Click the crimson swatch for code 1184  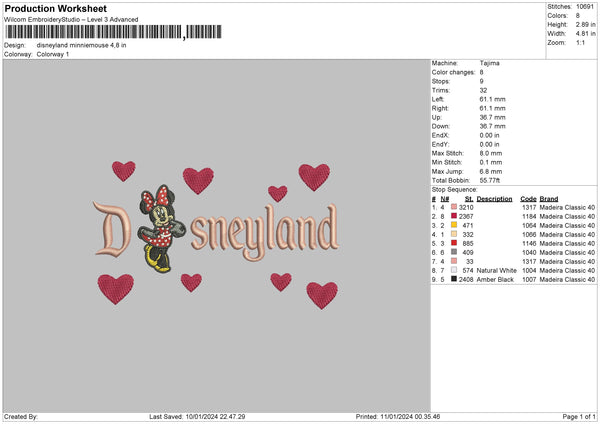pyautogui.click(x=454, y=216)
